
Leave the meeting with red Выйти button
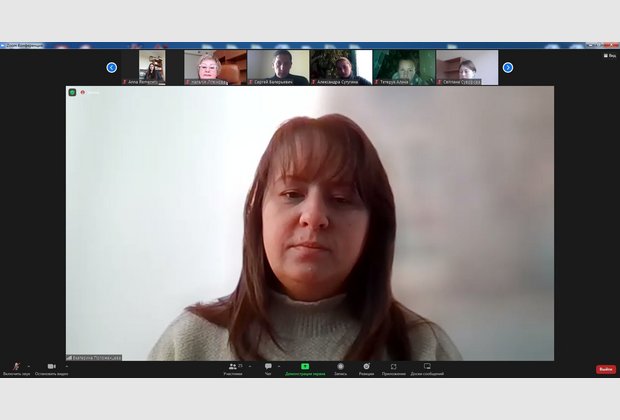point(606,369)
